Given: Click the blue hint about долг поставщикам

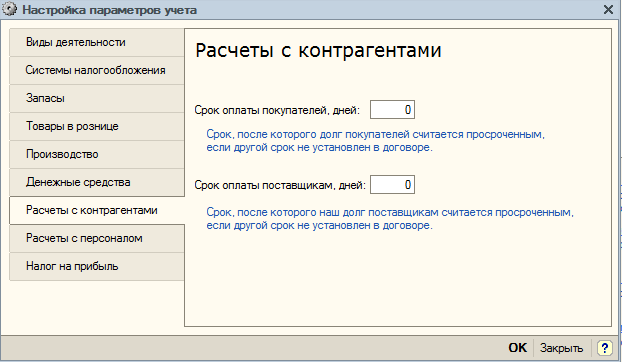Looking at the screenshot, I should pyautogui.click(x=390, y=219).
